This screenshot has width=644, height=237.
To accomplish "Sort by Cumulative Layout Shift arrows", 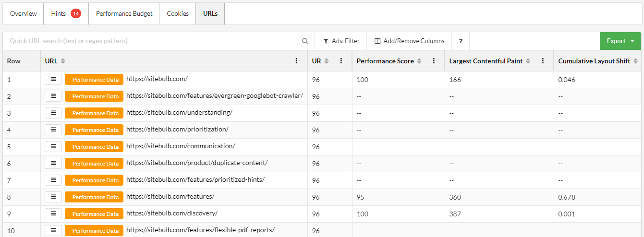I will pyautogui.click(x=636, y=61).
